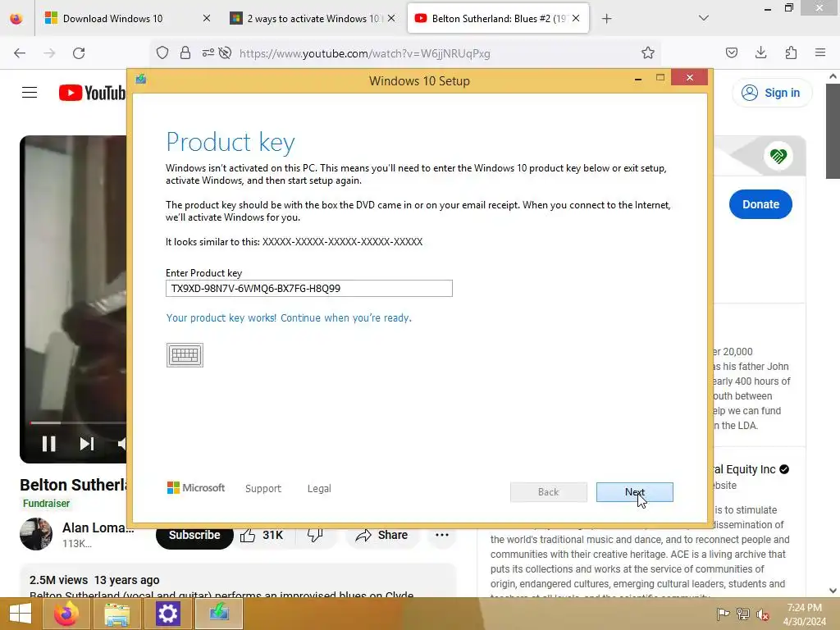Open a new Firefox tab
Image resolution: width=840 pixels, height=630 pixels.
click(x=606, y=19)
